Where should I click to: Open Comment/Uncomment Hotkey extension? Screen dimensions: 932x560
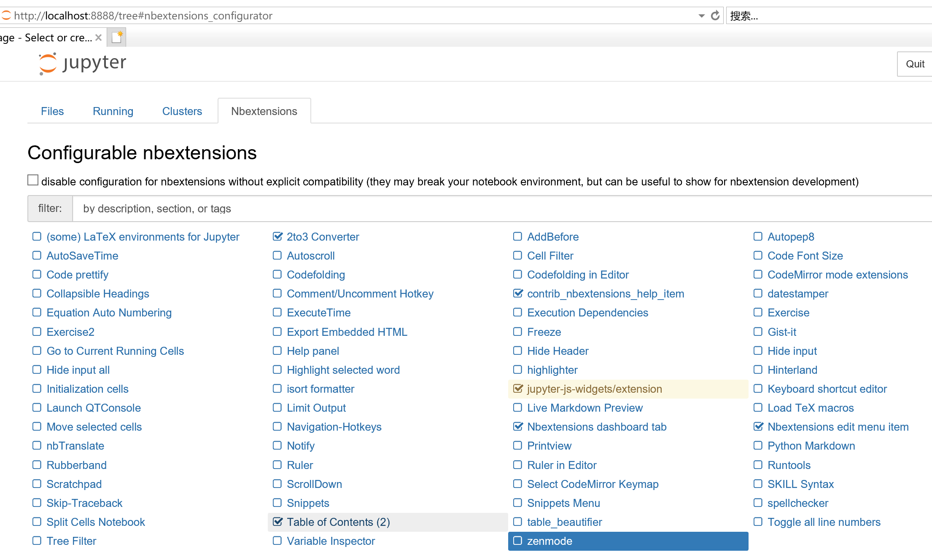[x=360, y=294]
